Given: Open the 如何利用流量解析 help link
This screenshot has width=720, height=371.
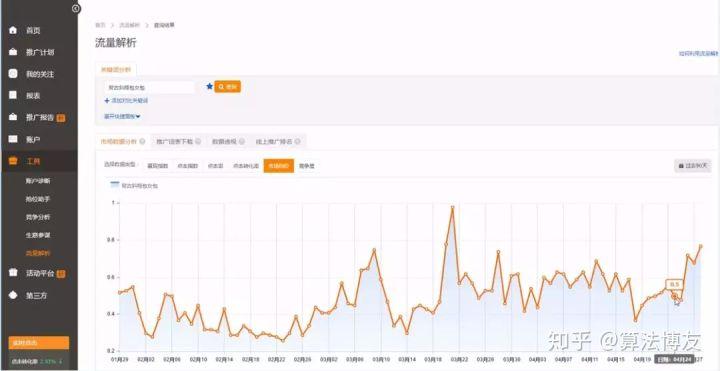Looking at the screenshot, I should click(698, 54).
